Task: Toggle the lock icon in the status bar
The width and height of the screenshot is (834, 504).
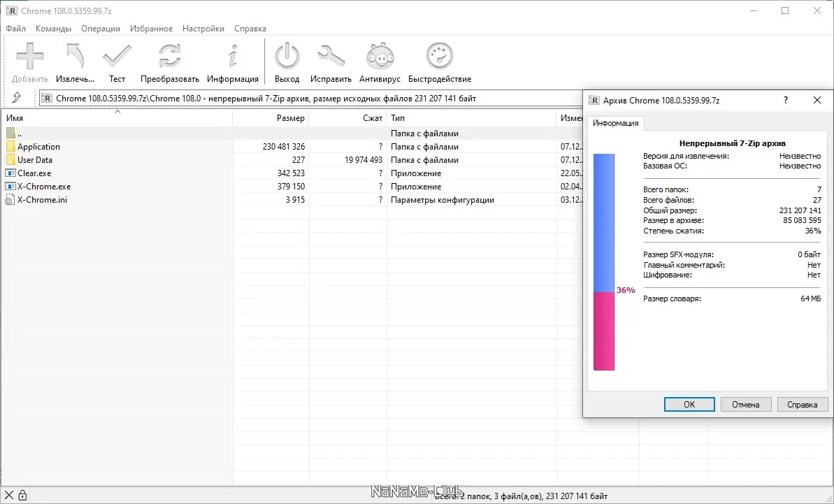Action: [24, 494]
